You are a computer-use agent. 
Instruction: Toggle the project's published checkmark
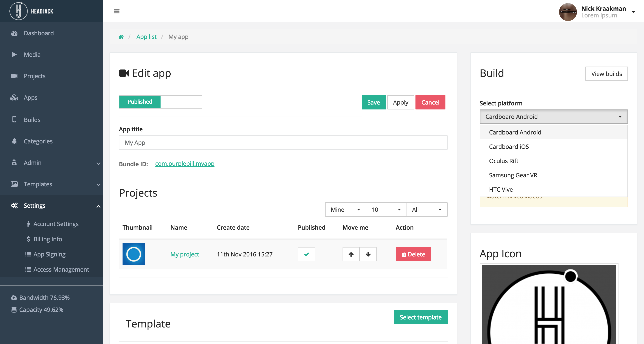306,254
